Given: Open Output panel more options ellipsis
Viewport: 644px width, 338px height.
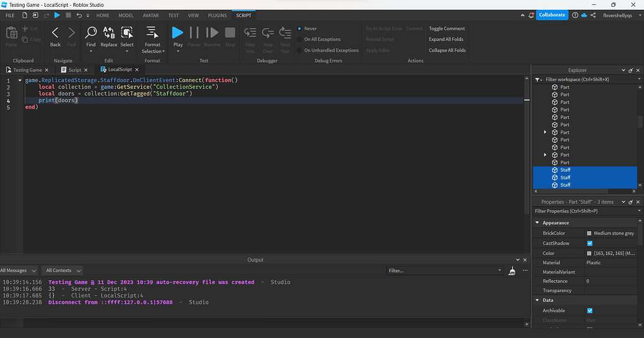Looking at the screenshot, I should tap(525, 270).
